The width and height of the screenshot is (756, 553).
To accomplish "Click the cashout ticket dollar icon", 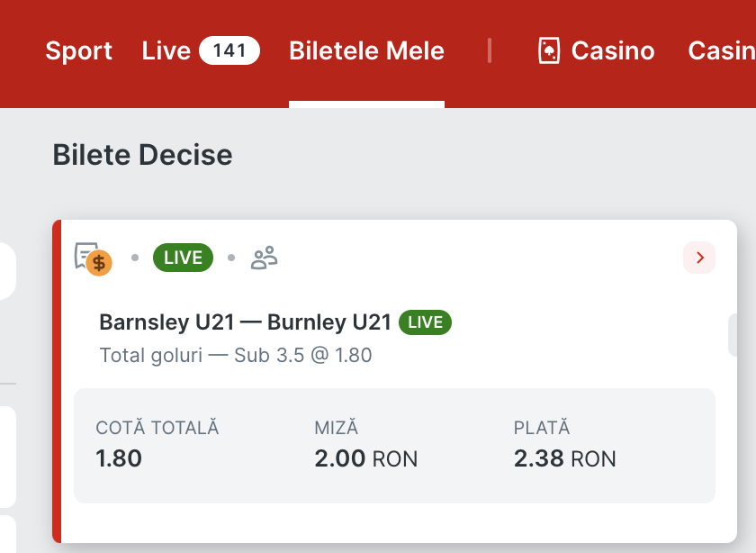I will pyautogui.click(x=86, y=256).
